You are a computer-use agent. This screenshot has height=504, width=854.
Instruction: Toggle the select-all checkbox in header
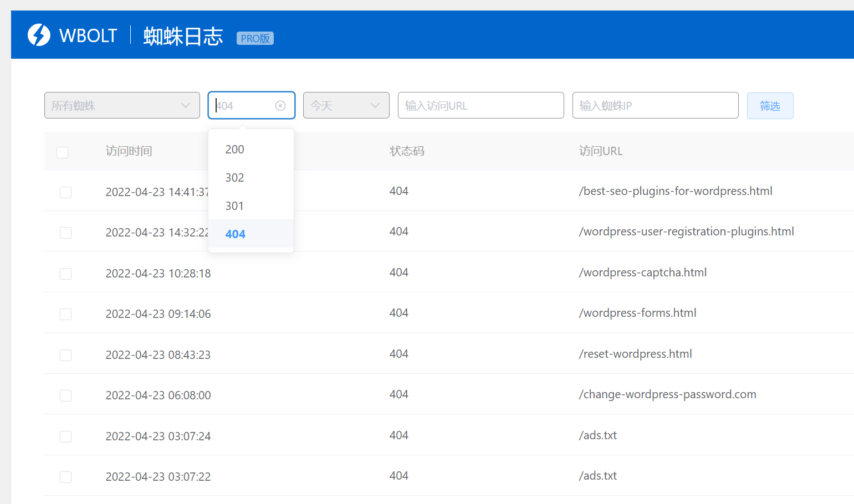click(63, 152)
